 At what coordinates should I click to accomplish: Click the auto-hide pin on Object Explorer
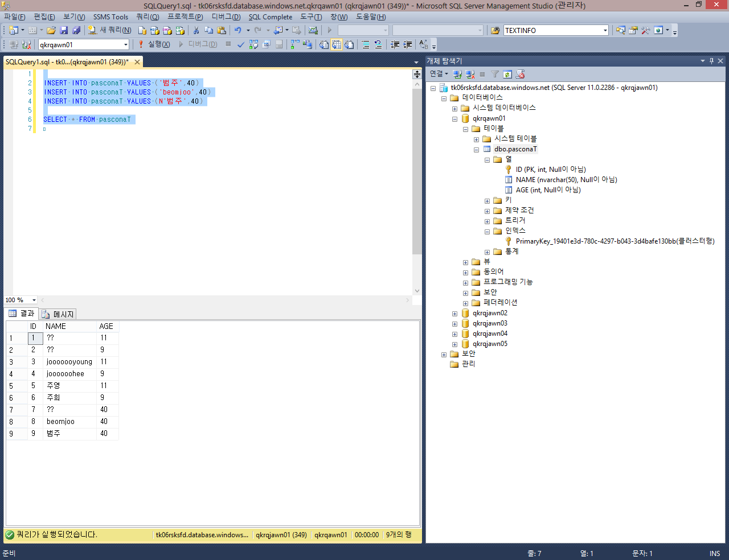tap(711, 61)
